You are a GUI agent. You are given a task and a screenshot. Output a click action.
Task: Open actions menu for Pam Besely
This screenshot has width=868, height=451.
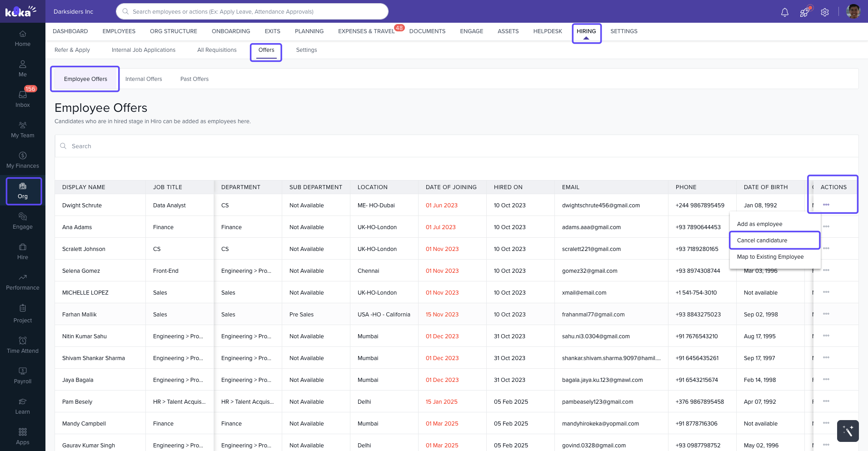[x=826, y=401]
